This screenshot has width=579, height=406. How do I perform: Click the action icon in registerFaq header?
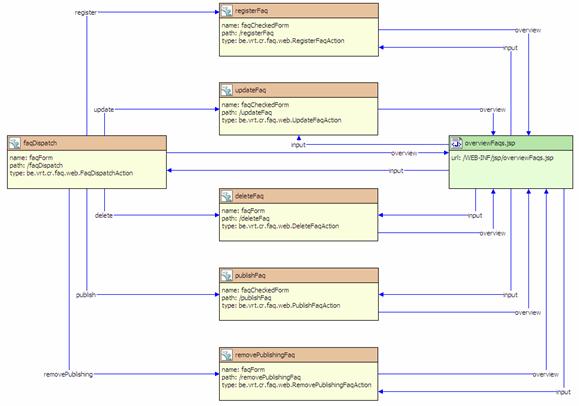tap(226, 11)
